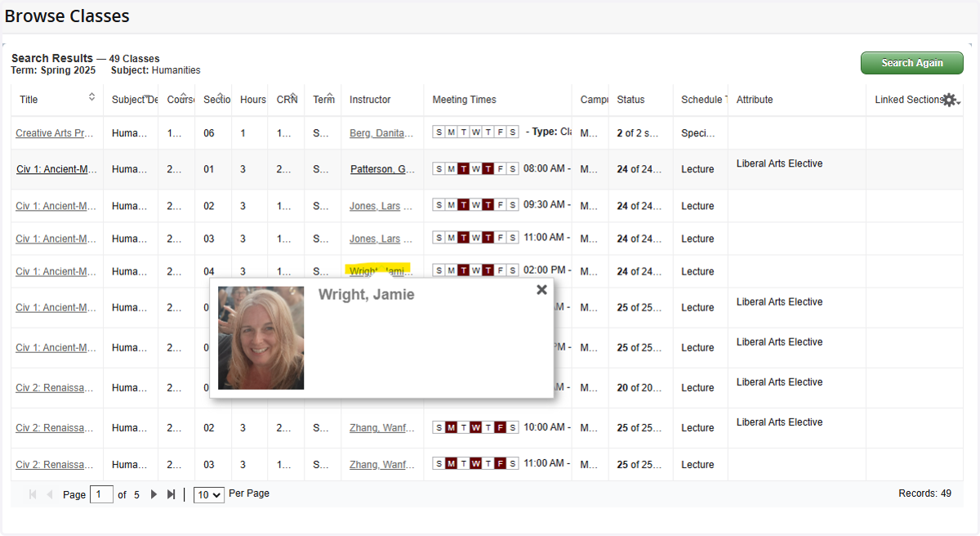Click the Linked Sections column header

(908, 100)
